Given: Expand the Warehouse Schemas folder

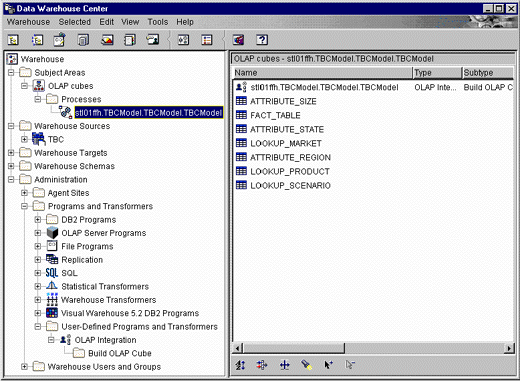Looking at the screenshot, I should [x=11, y=166].
